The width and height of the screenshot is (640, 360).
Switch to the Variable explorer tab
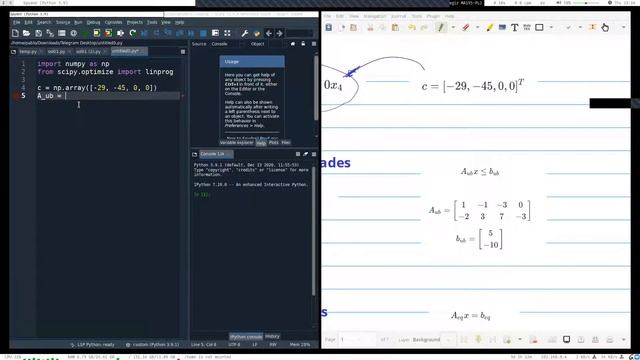click(236, 143)
